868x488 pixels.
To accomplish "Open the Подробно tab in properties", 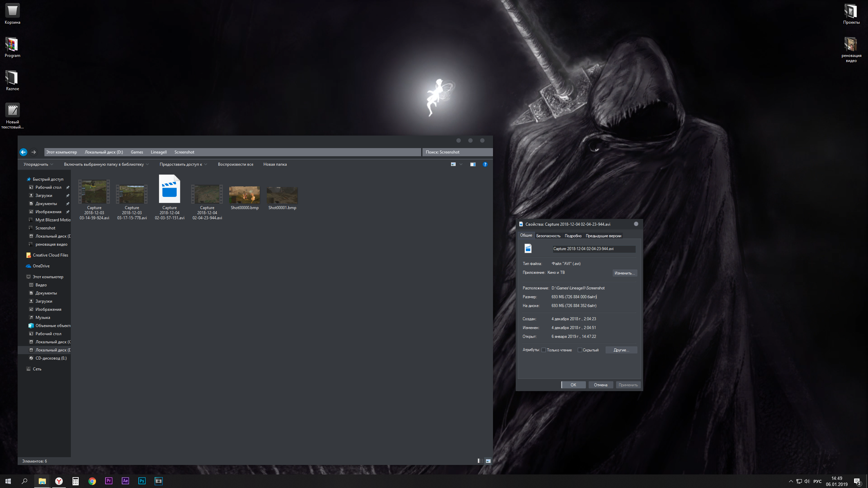I will [x=573, y=236].
